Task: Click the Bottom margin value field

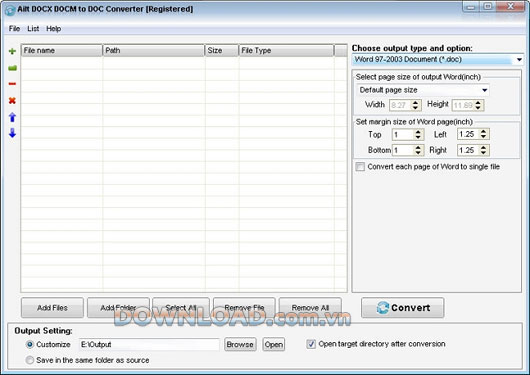Action: [x=403, y=150]
